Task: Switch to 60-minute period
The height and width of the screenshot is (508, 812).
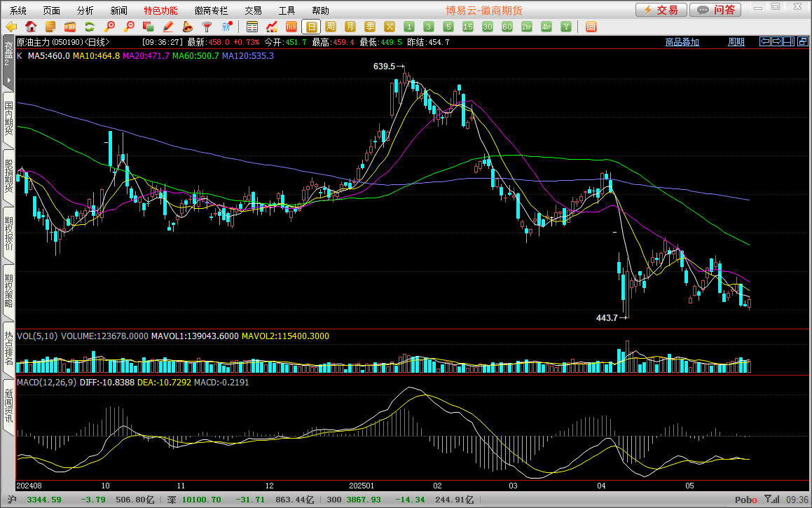Action: (x=507, y=27)
